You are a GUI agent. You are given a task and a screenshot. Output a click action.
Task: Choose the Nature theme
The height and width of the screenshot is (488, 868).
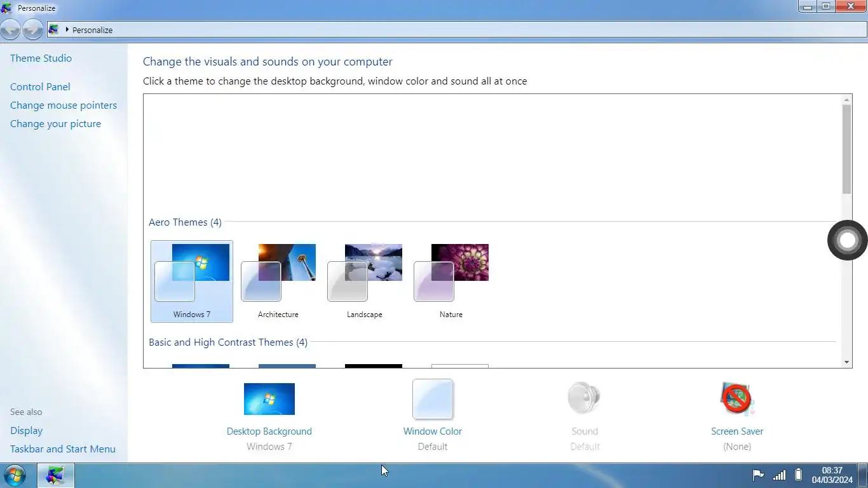[451, 281]
